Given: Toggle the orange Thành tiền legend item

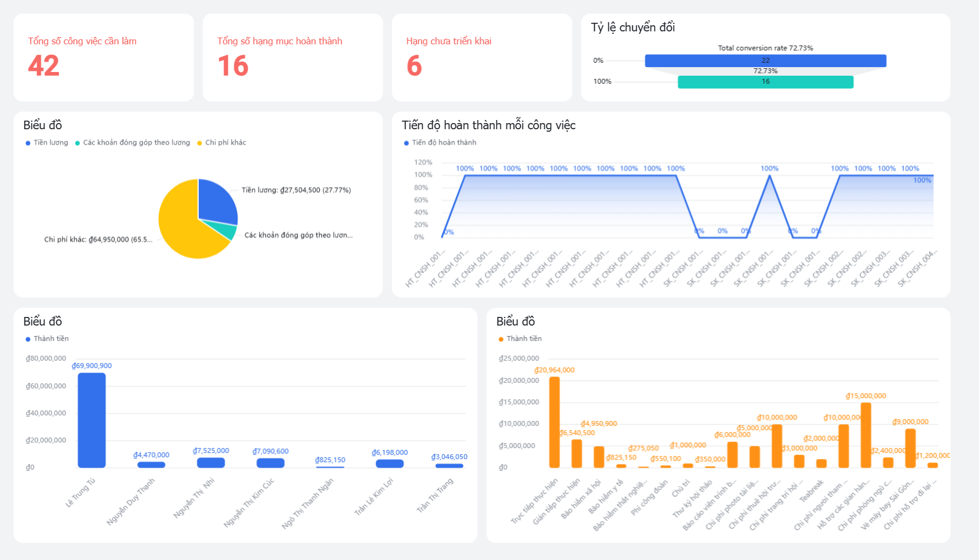Looking at the screenshot, I should point(520,339).
